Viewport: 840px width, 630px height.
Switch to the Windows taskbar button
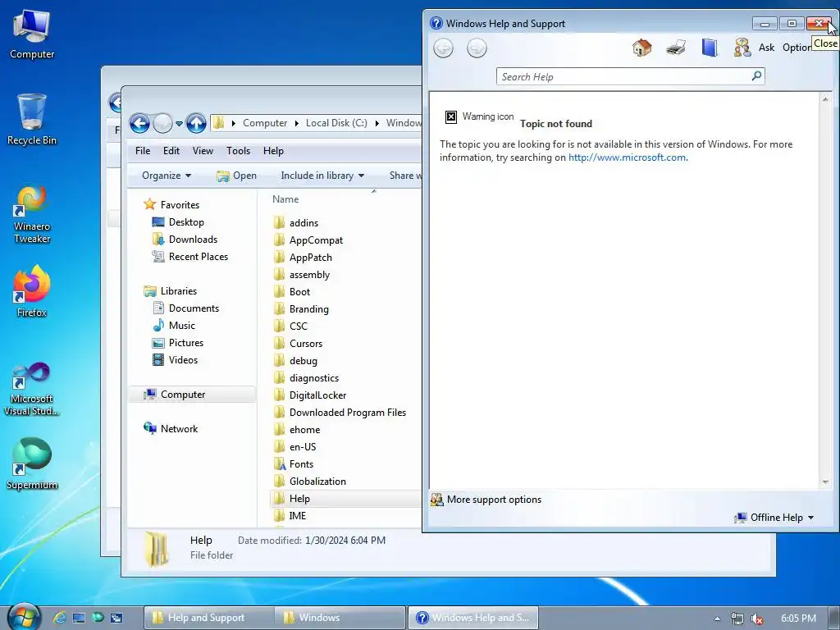340,618
